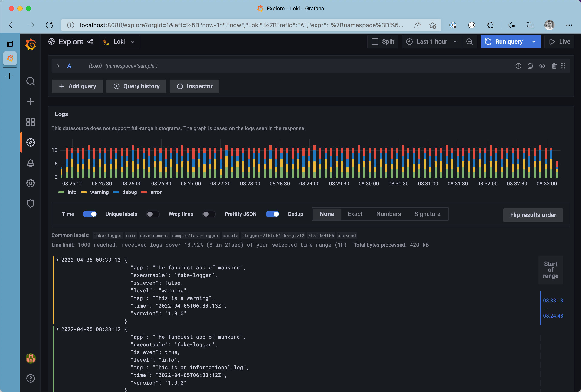The image size is (581, 392).
Task: Toggle query A visibility eye icon
Action: coord(542,66)
